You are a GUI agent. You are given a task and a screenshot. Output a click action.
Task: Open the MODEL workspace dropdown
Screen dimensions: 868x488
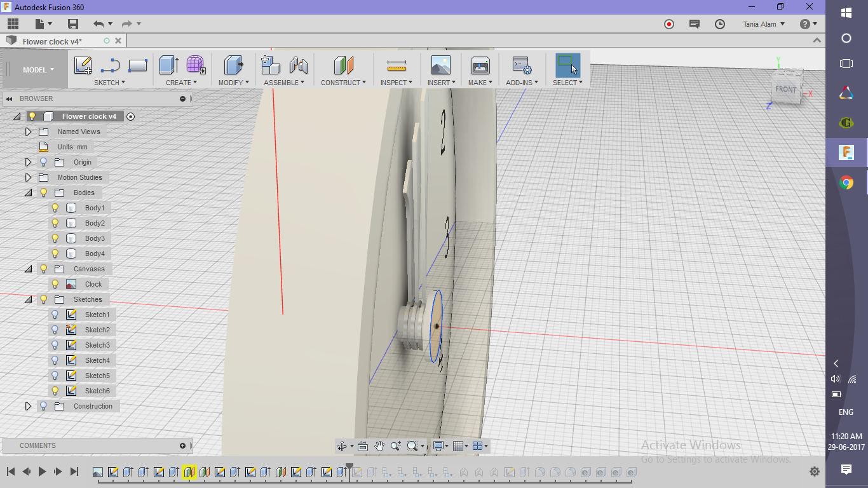point(38,70)
